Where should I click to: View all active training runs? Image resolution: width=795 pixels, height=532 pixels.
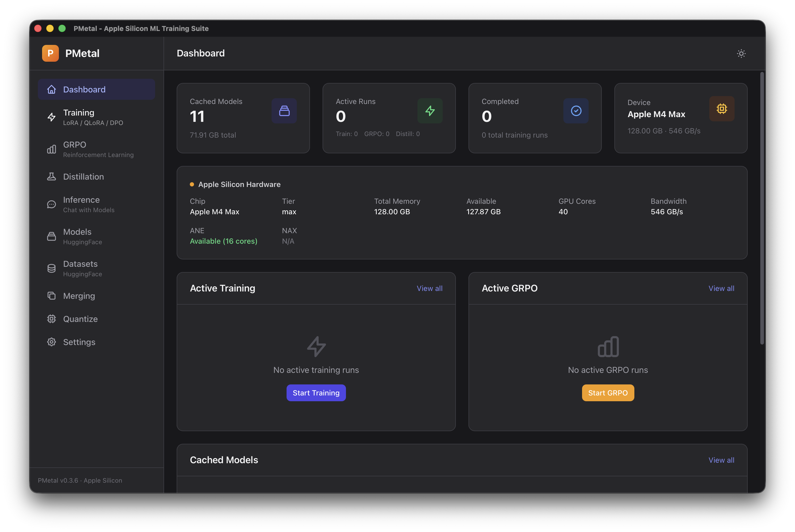click(429, 288)
